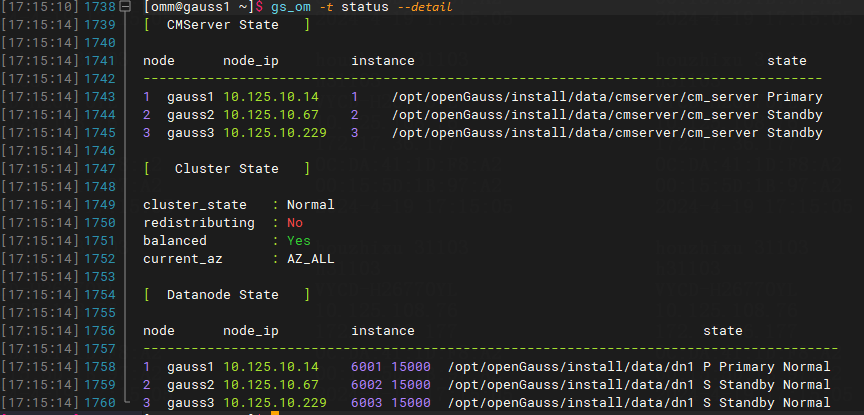Click the timestamp beside line number 1752
This screenshot has width=864, height=415.
click(x=40, y=259)
